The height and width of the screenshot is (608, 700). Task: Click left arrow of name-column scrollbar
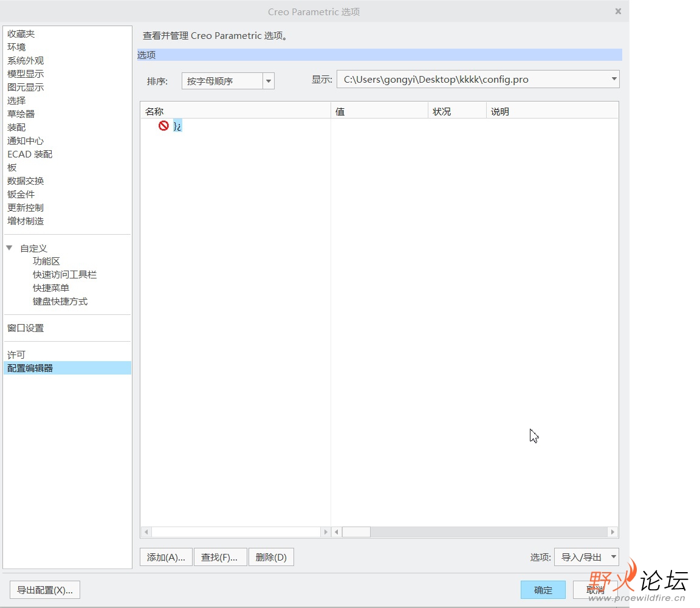click(146, 531)
